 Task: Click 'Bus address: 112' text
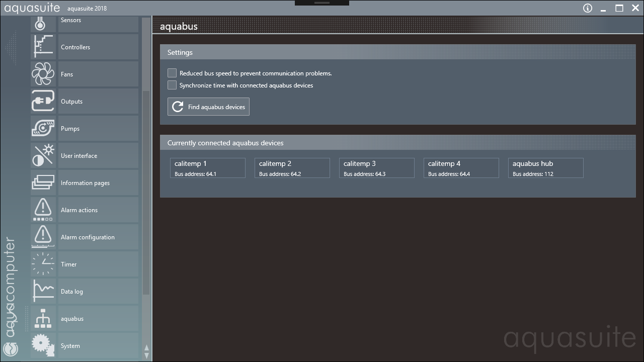click(x=533, y=174)
